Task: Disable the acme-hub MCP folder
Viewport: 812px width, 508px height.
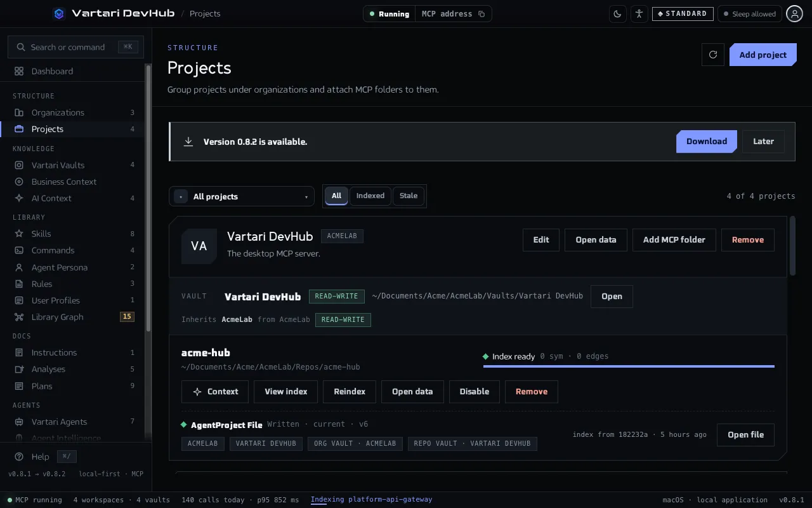Action: coord(475,392)
